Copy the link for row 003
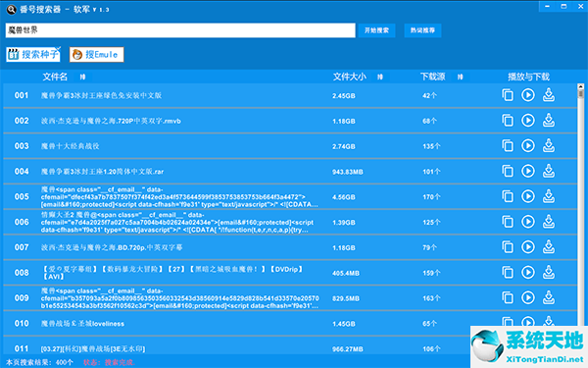This screenshot has height=368, width=588. 508,145
